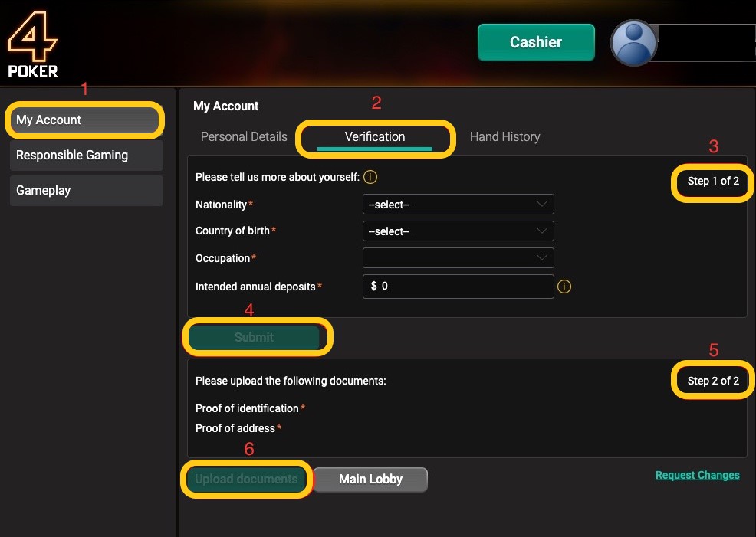Click the Intended annual deposits field
The height and width of the screenshot is (537, 756).
coord(458,287)
